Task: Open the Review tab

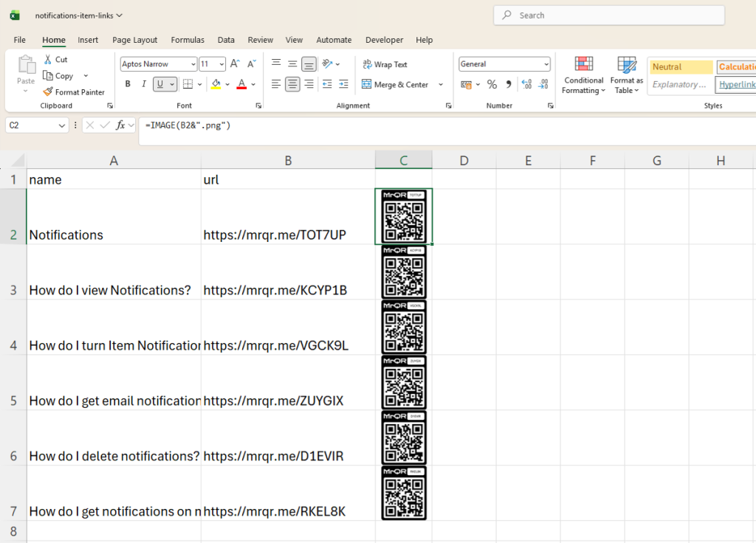Action: point(261,40)
